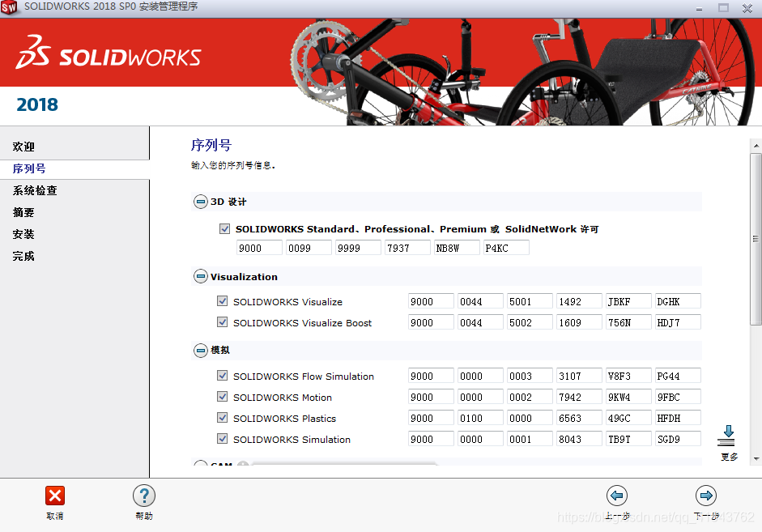The height and width of the screenshot is (532, 762).
Task: Click the red Cancel X icon
Action: pyautogui.click(x=55, y=496)
